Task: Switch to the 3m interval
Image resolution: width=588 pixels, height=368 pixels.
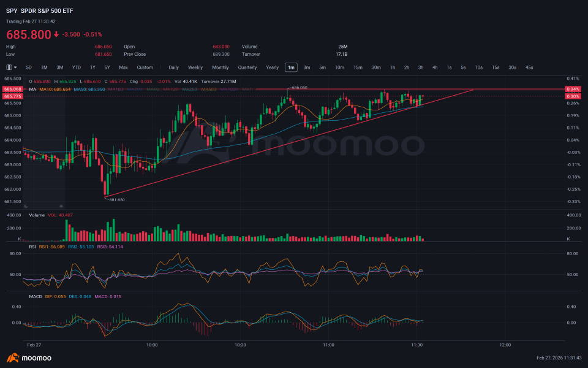Action: click(x=307, y=67)
